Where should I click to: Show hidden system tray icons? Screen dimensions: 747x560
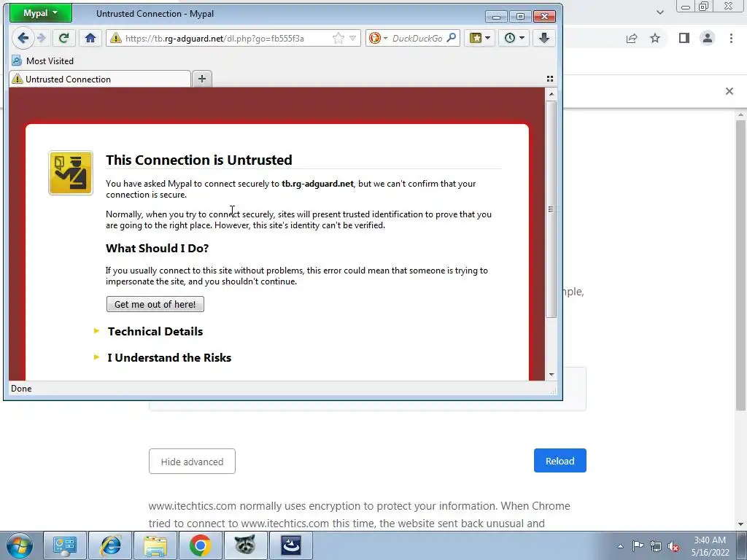pyautogui.click(x=620, y=546)
